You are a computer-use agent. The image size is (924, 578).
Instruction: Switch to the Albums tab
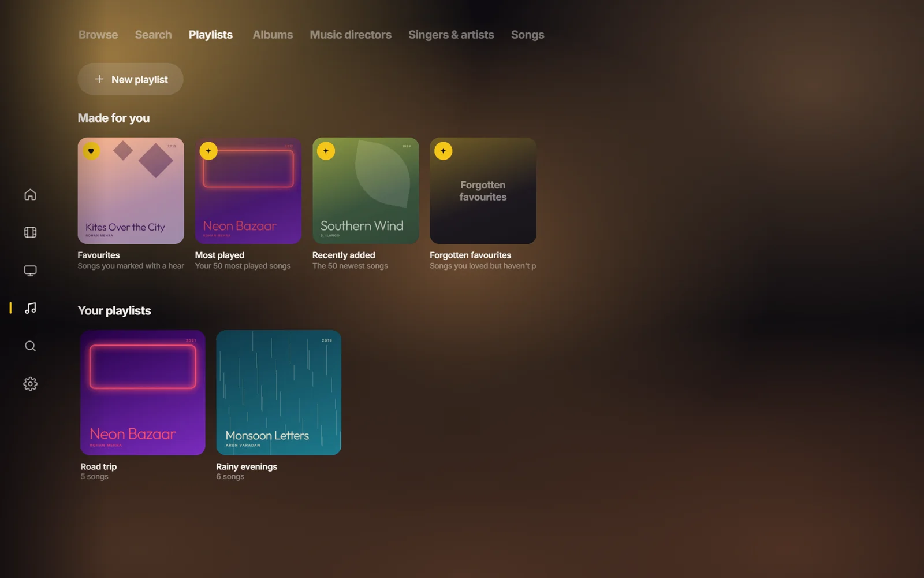coord(273,35)
